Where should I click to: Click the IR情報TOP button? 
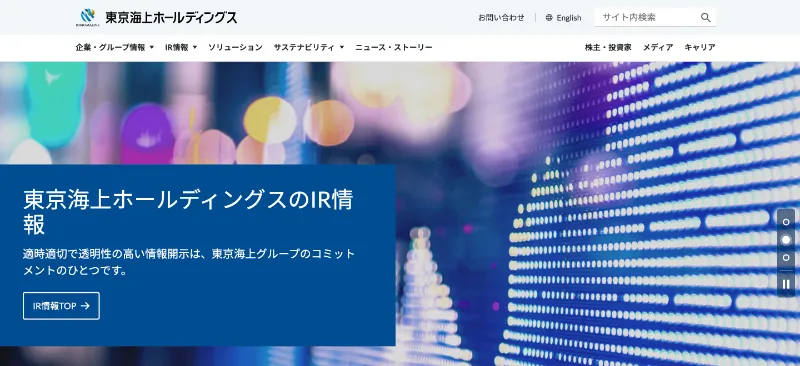pyautogui.click(x=61, y=306)
